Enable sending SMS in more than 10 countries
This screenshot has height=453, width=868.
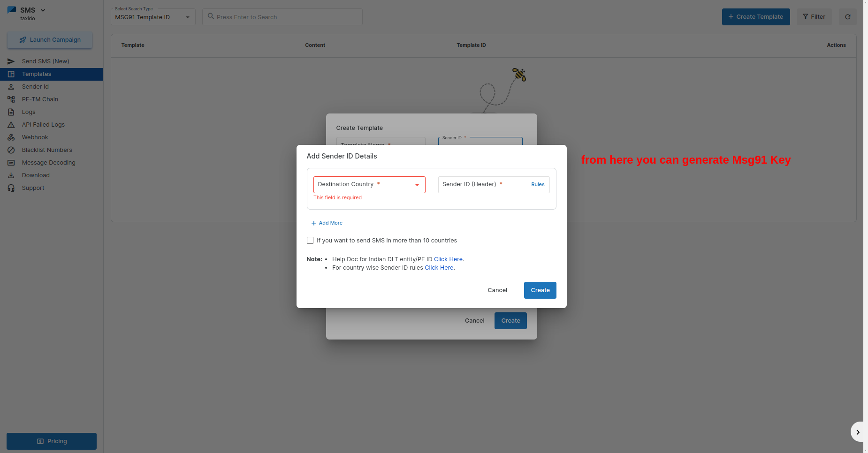pos(310,241)
